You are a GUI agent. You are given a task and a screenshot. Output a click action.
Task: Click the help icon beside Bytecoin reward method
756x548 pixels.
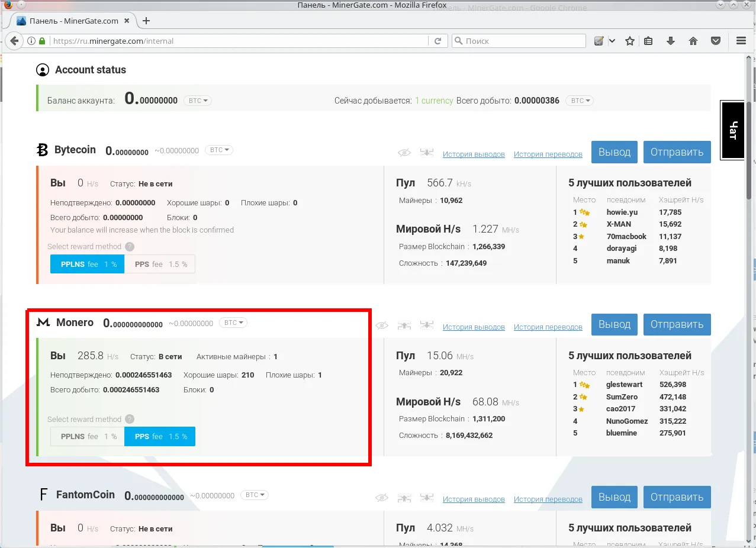(130, 247)
